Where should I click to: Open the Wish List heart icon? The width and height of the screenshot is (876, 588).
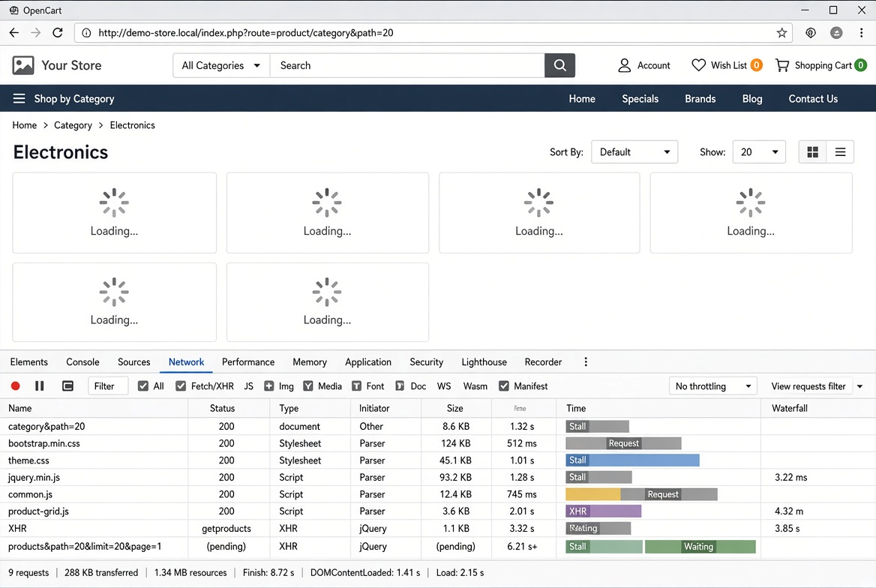point(698,65)
